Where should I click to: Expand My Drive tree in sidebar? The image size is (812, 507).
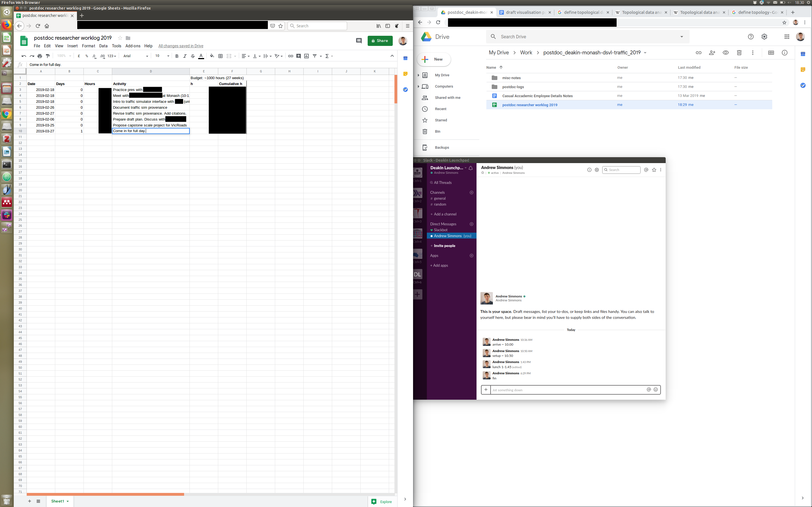[418, 75]
